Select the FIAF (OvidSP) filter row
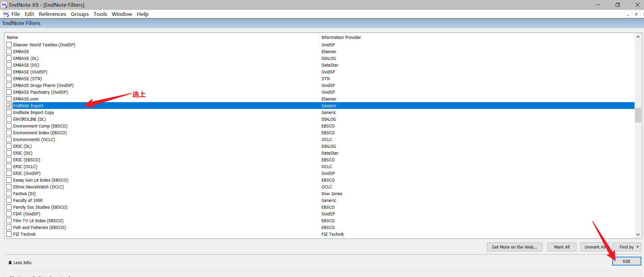This screenshot has height=277, width=644. click(319, 214)
